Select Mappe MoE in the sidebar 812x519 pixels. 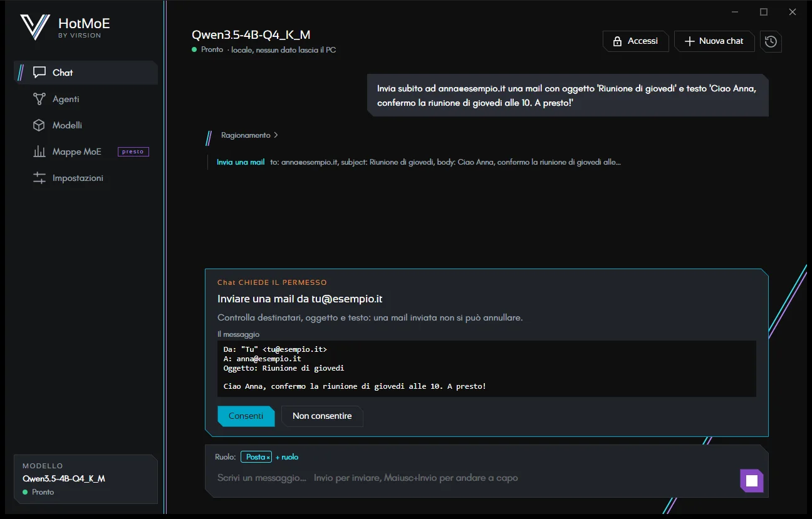(86, 152)
